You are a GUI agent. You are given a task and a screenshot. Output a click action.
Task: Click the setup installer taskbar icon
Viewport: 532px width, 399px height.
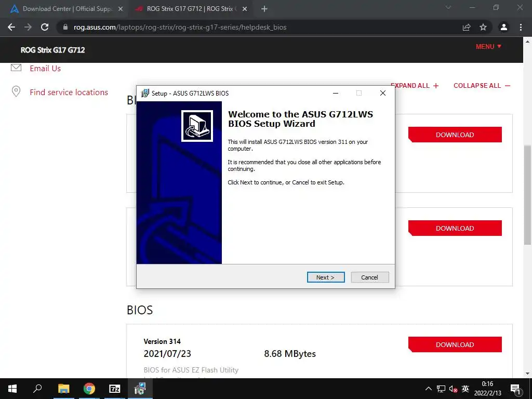(140, 389)
